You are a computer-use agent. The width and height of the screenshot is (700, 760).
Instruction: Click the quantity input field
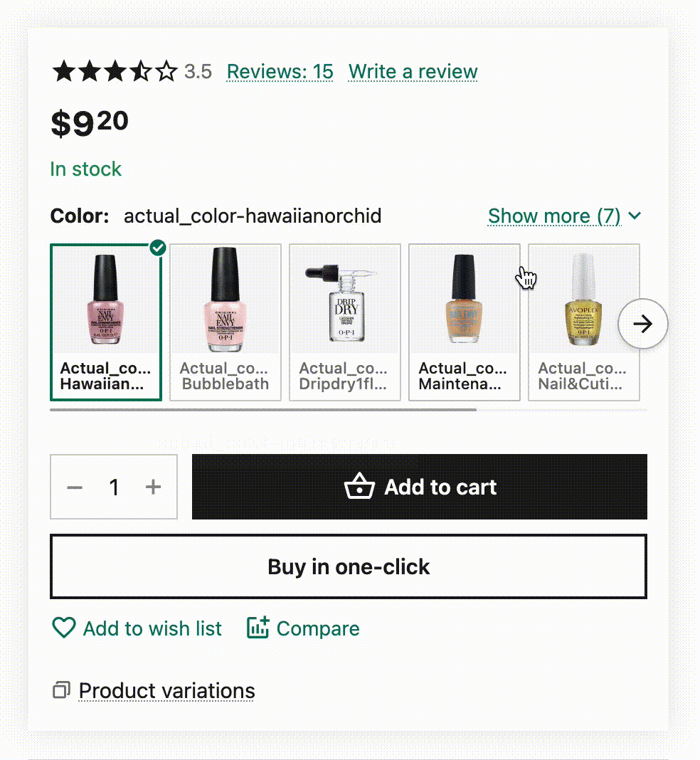114,487
